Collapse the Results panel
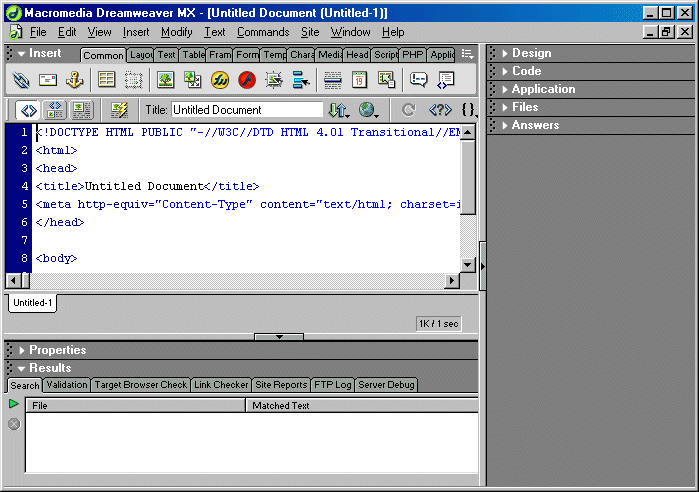This screenshot has height=492, width=699. pyautogui.click(x=21, y=369)
